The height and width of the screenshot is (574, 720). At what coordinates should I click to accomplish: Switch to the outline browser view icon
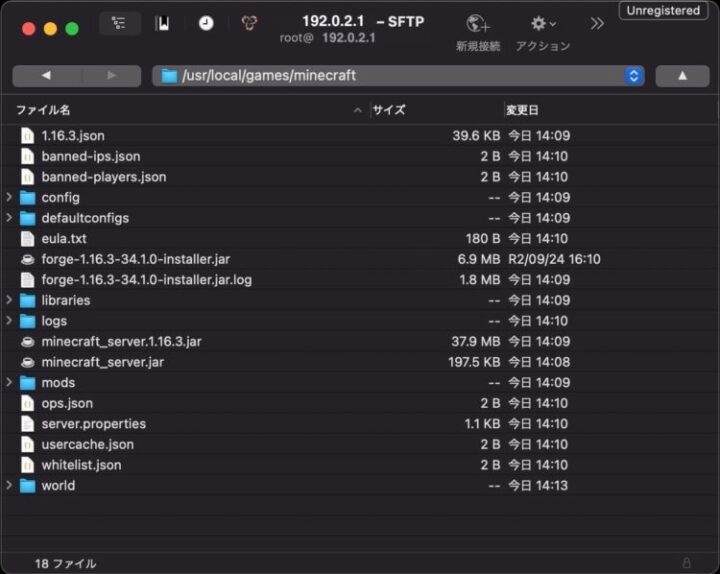pyautogui.click(x=119, y=23)
